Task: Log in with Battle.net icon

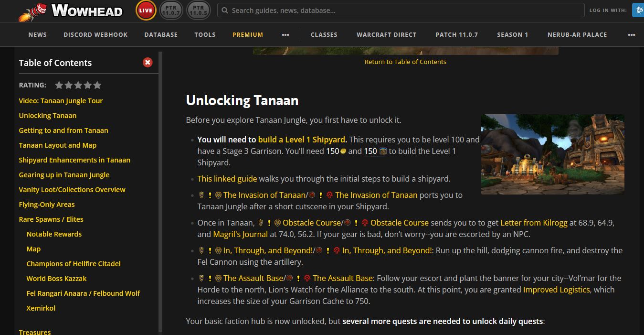Action: pyautogui.click(x=638, y=10)
